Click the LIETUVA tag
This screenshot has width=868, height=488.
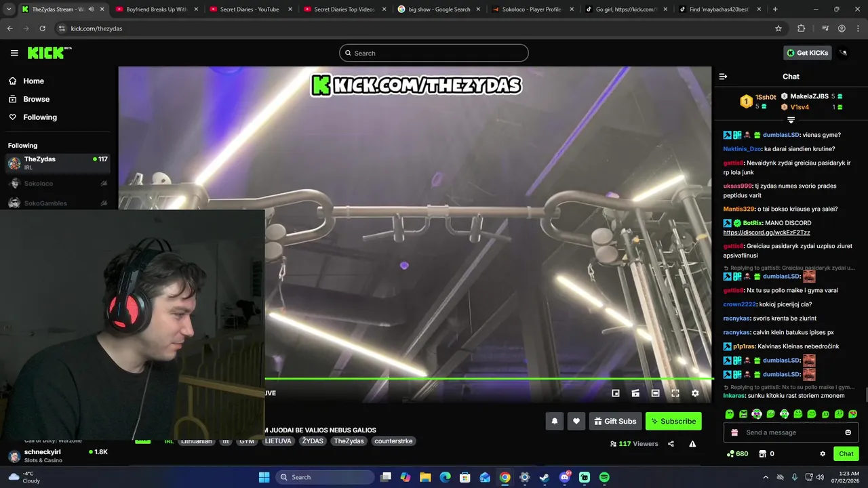click(x=278, y=441)
